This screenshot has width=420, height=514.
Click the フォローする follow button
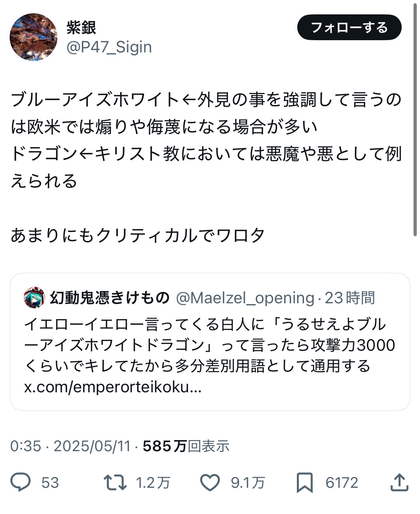[x=349, y=28]
